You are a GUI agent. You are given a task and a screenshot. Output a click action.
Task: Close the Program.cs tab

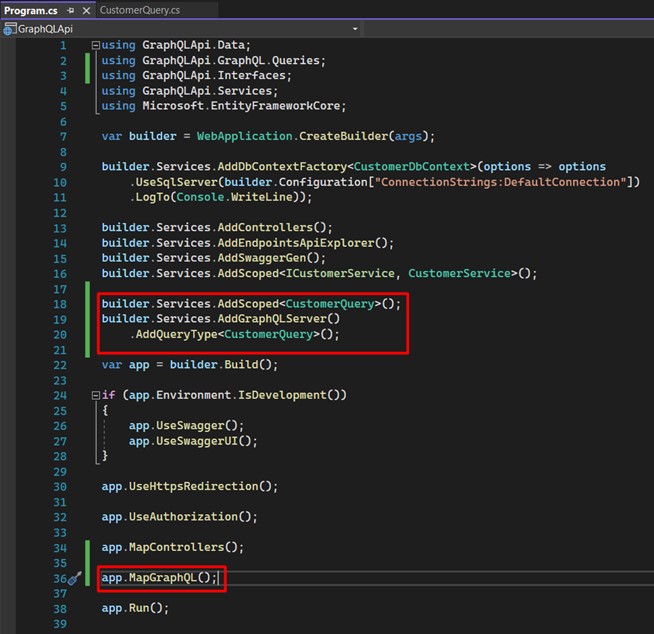(86, 10)
